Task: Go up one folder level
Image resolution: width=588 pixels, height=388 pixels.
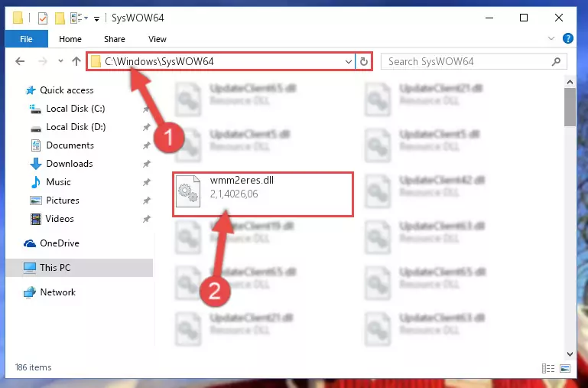Action: point(76,61)
